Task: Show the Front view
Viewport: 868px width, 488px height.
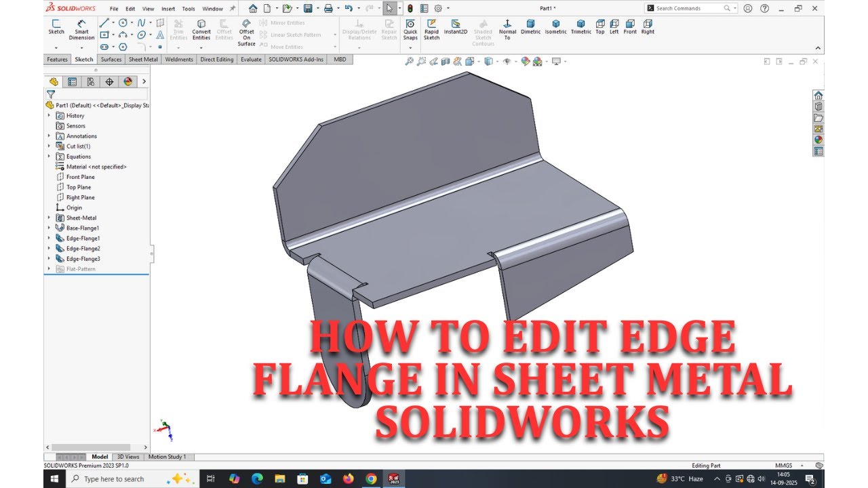Action: tap(630, 27)
